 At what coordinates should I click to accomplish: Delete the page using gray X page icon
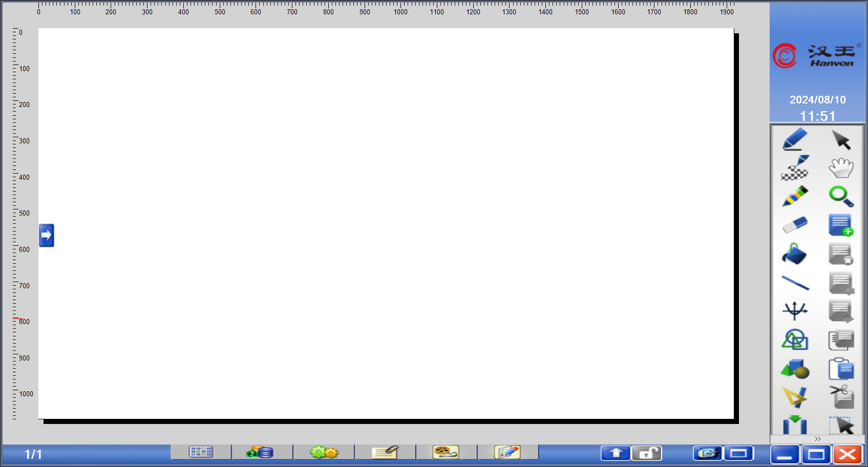tap(841, 253)
